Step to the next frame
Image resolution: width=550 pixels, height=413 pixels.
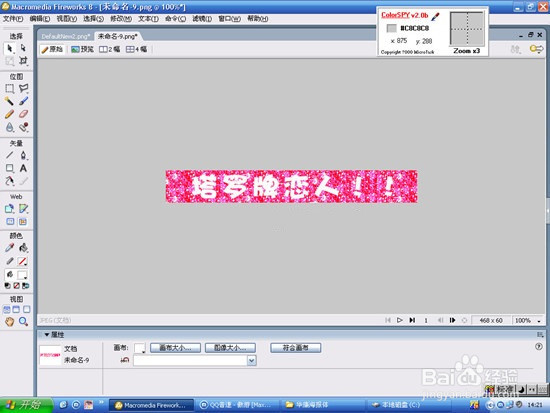point(452,320)
